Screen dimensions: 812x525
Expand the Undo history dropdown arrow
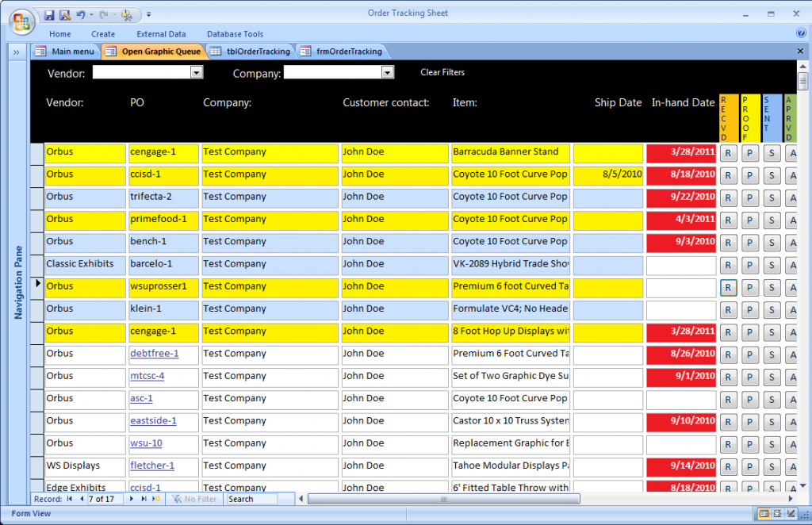tap(92, 15)
